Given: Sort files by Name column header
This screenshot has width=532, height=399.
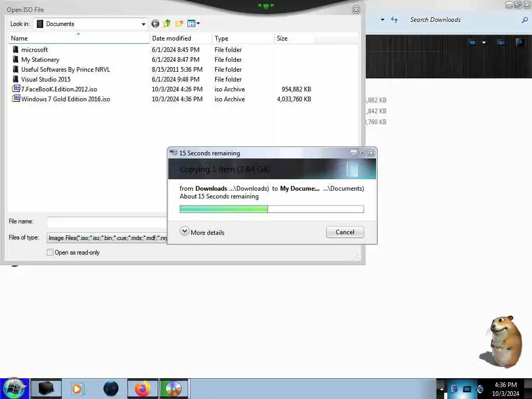Looking at the screenshot, I should tap(79, 38).
